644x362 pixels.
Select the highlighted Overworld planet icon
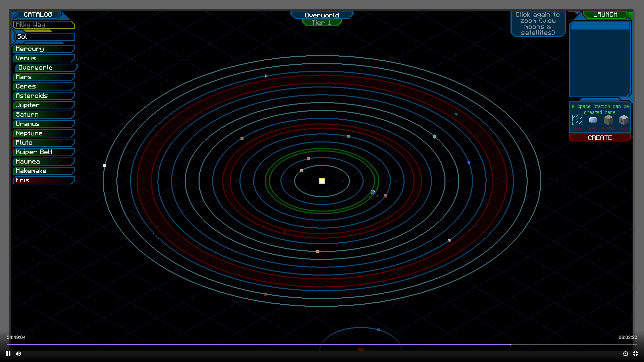click(373, 192)
